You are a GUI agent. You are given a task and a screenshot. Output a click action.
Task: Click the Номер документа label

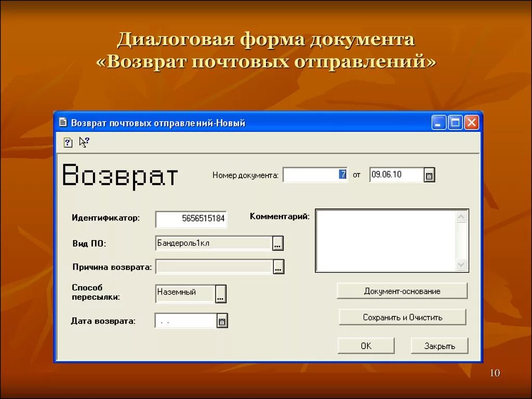(245, 175)
